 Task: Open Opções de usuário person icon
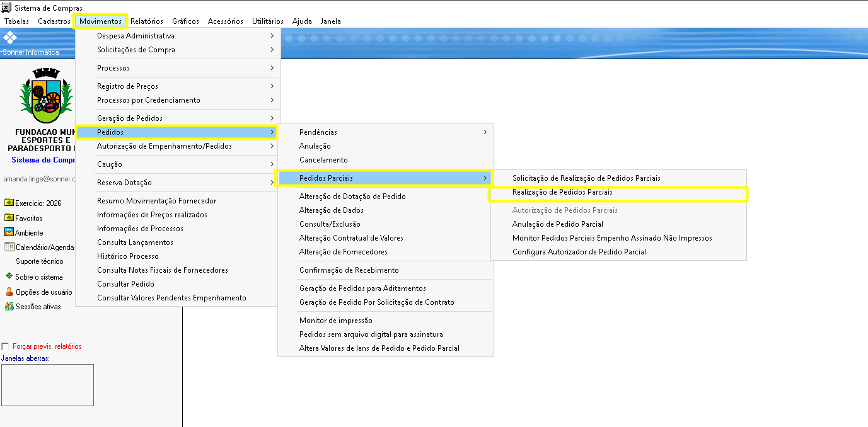point(9,292)
